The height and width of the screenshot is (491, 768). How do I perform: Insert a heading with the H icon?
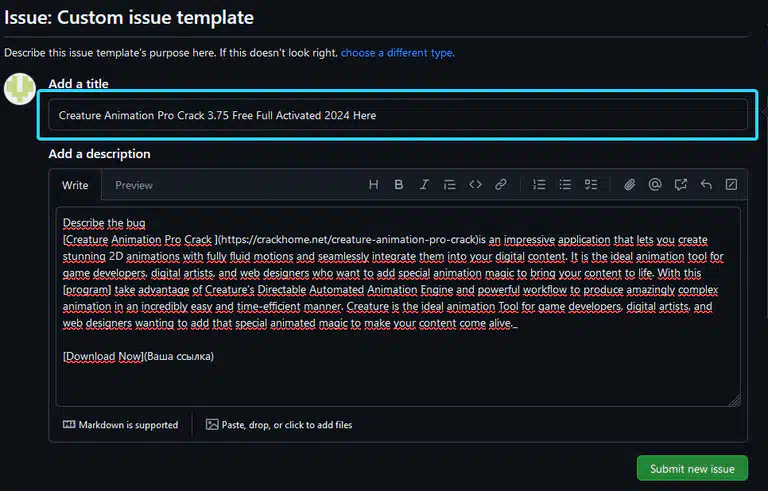point(373,185)
